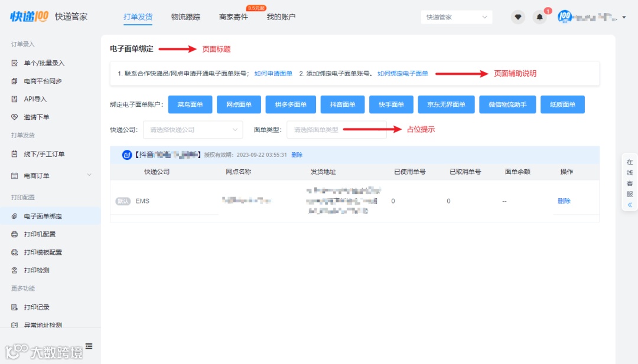Click the 抖音面单 button
This screenshot has width=638, height=364.
pyautogui.click(x=343, y=104)
